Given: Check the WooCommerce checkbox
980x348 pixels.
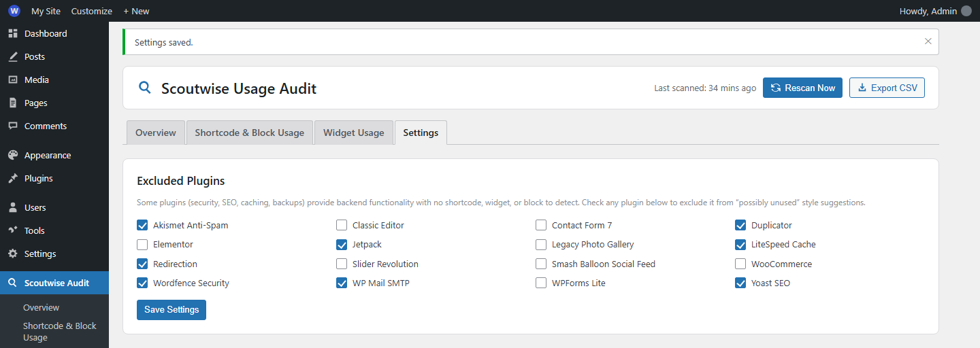Looking at the screenshot, I should (740, 264).
